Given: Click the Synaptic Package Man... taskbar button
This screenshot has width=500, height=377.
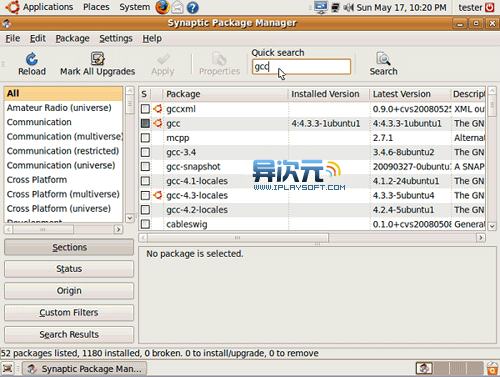Looking at the screenshot, I should 85,369.
